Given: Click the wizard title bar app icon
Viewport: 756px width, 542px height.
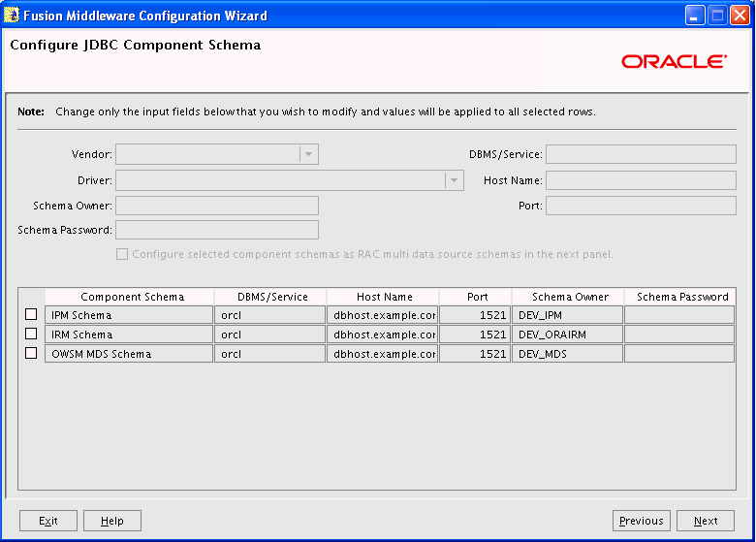Looking at the screenshot, I should pyautogui.click(x=11, y=15).
